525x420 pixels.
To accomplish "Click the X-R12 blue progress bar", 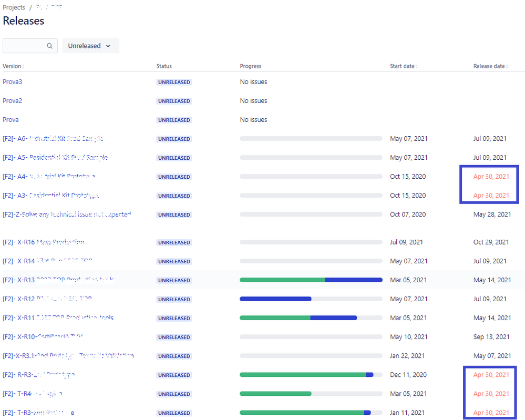I will [275, 299].
